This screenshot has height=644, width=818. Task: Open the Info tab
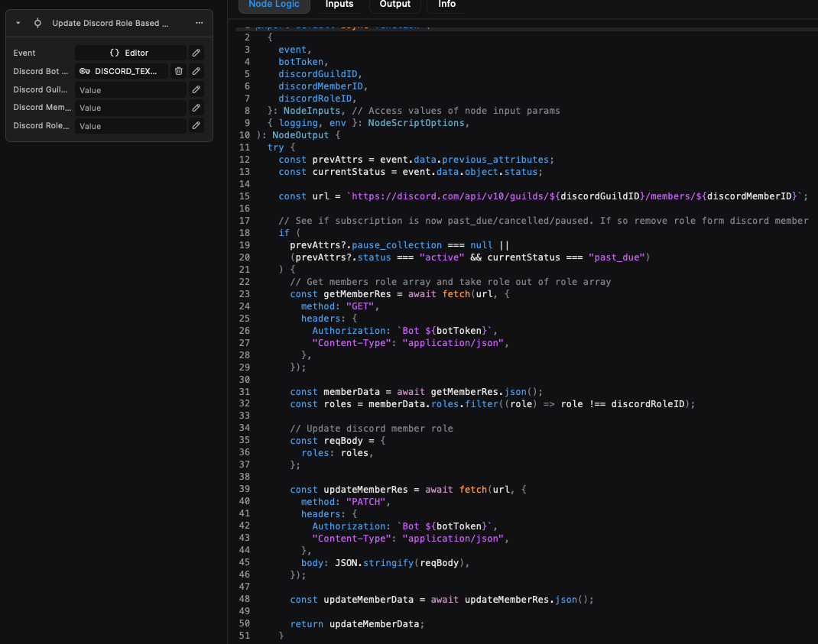point(447,5)
